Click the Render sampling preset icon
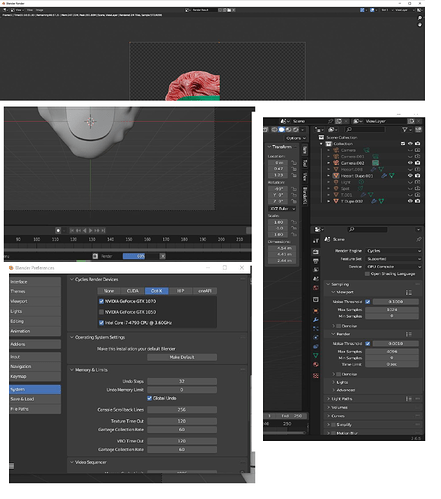The height and width of the screenshot is (499, 441). [x=408, y=334]
